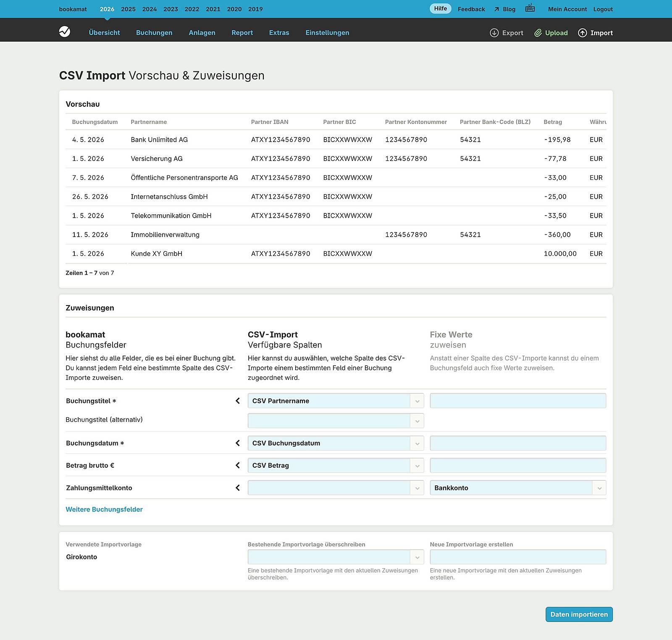Click the Daten importieren button
Image resolution: width=672 pixels, height=640 pixels.
pyautogui.click(x=579, y=614)
